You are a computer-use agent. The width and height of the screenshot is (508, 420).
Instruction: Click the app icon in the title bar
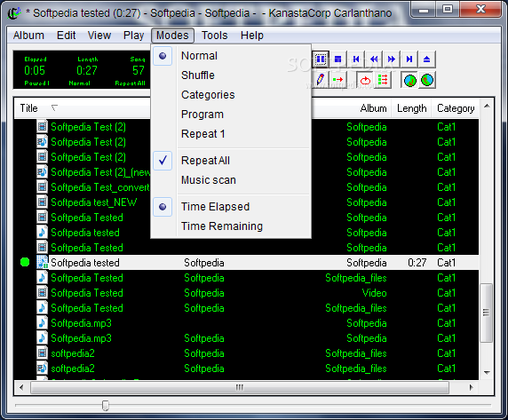click(x=14, y=13)
